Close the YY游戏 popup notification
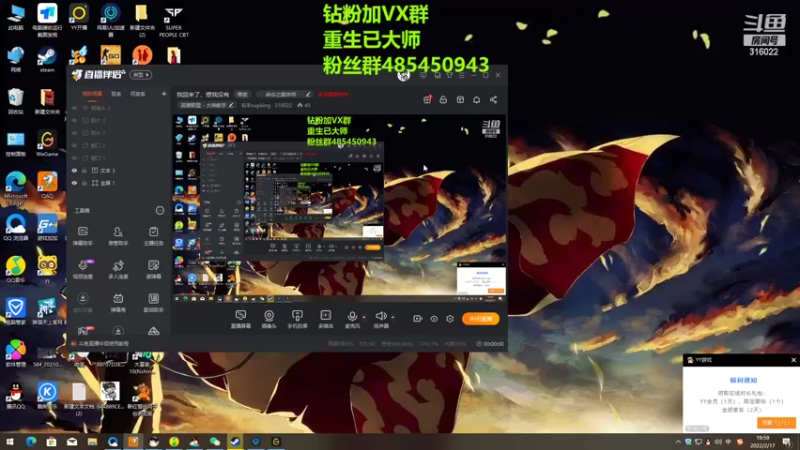 [793, 360]
